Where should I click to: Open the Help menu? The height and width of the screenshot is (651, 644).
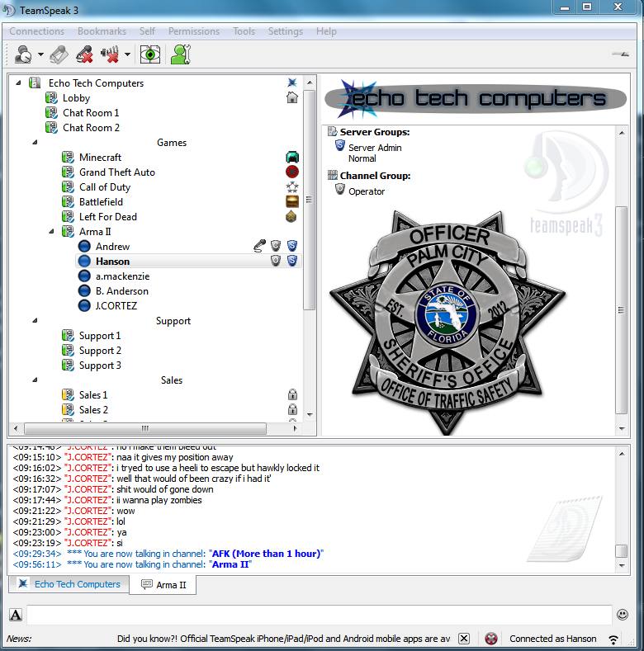point(326,31)
